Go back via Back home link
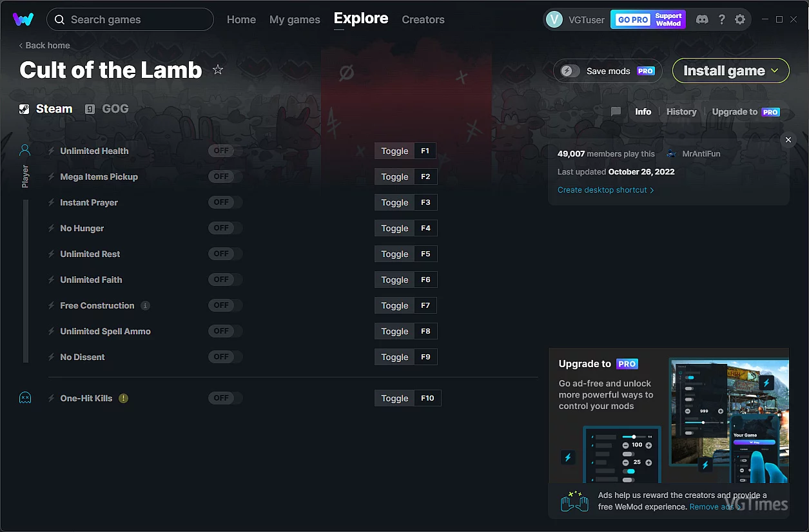Image resolution: width=809 pixels, height=532 pixels. coord(44,45)
